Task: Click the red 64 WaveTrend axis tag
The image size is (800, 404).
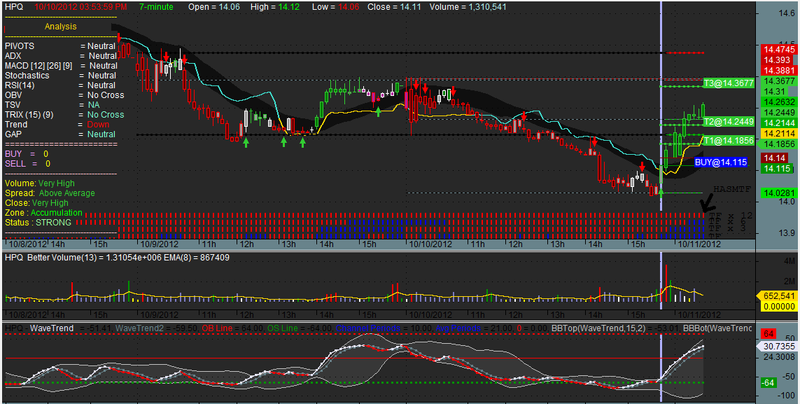Action: [x=770, y=334]
